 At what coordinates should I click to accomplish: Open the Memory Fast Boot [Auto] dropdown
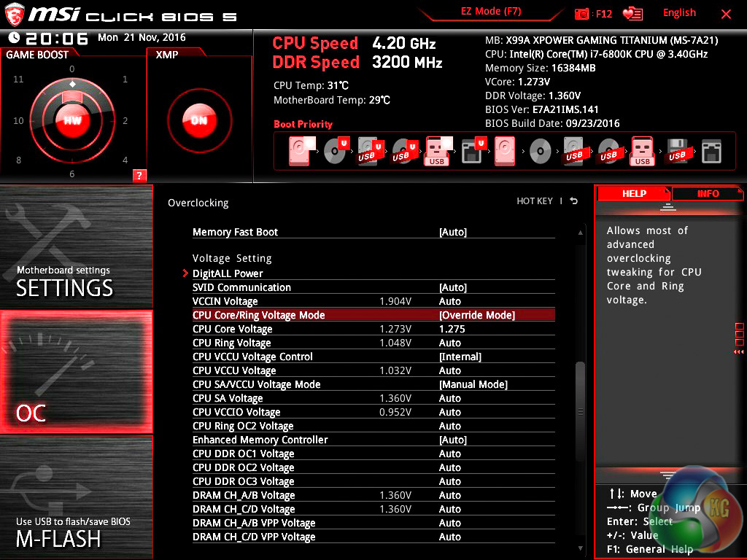click(452, 232)
